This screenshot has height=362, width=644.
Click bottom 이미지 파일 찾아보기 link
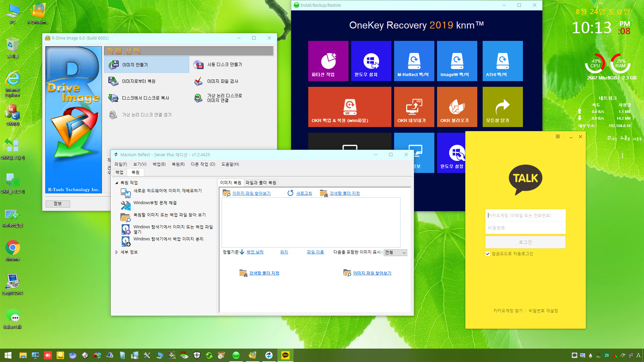[372, 273]
